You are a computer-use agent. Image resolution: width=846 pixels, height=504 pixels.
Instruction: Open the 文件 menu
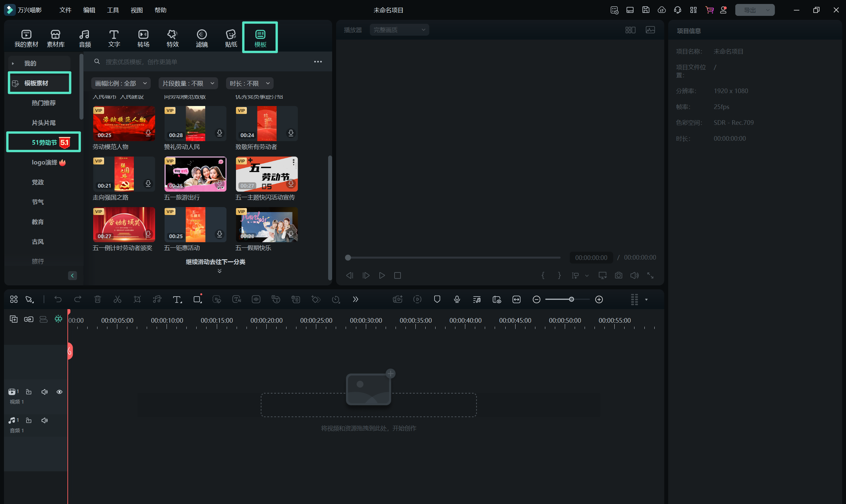tap(65, 10)
